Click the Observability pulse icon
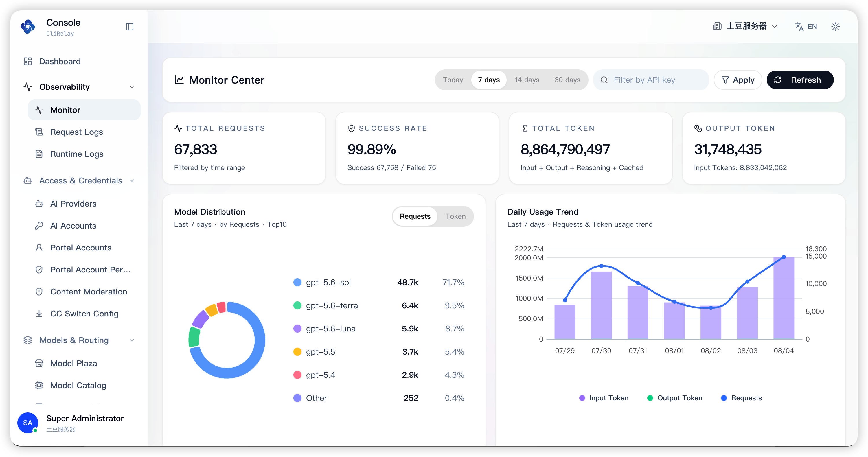This screenshot has height=457, width=868. coord(27,87)
